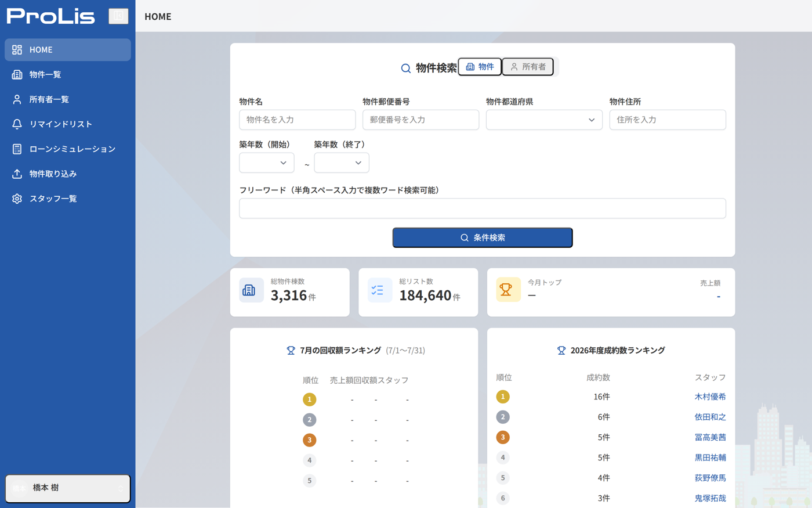Open 築年数（終了）dropdown

click(x=342, y=163)
